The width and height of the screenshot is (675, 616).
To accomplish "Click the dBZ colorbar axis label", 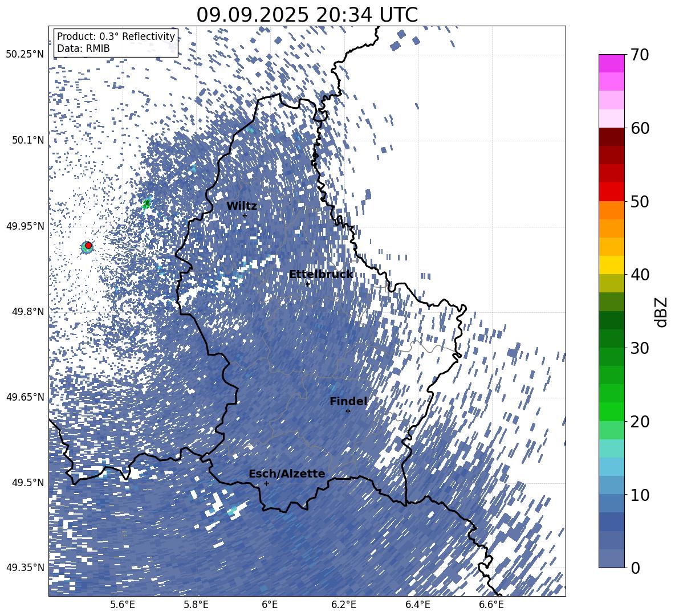I will point(661,312).
